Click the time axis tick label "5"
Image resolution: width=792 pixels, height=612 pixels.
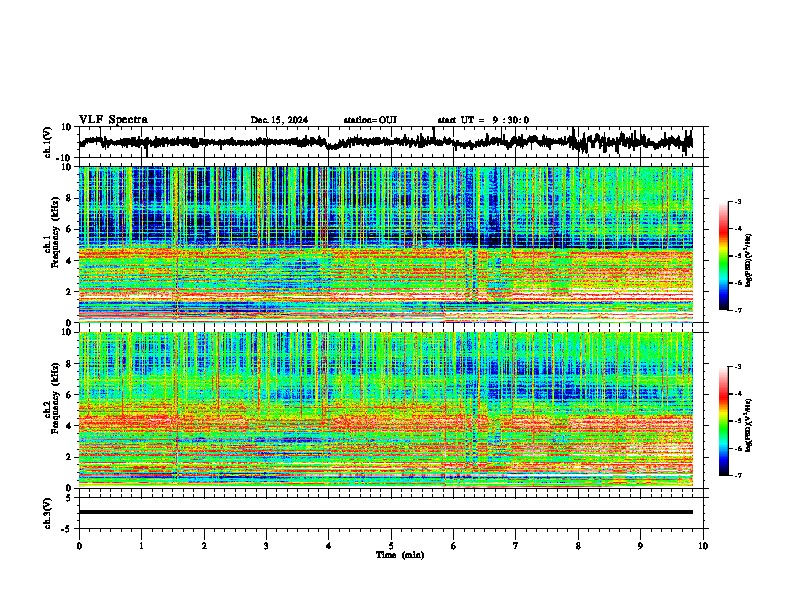(391, 546)
